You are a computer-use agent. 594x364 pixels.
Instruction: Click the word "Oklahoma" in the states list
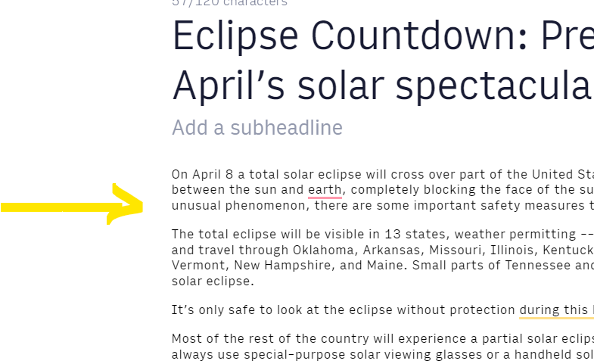pos(323,250)
